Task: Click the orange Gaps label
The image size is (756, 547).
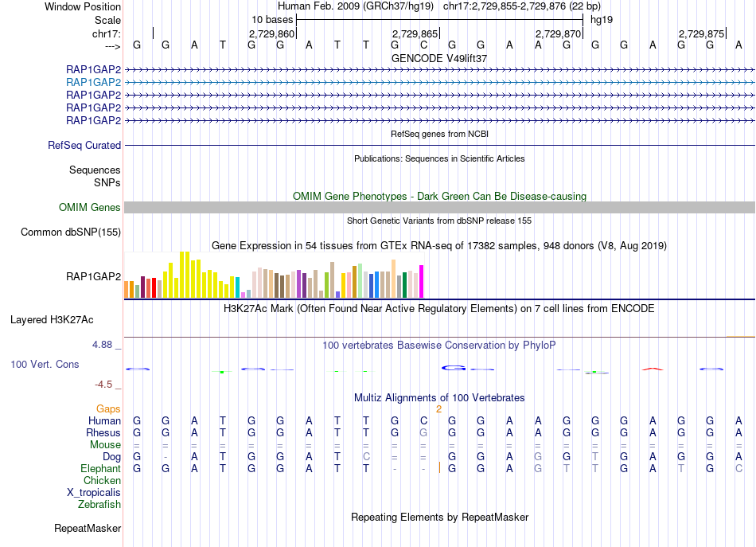Action: click(108, 408)
